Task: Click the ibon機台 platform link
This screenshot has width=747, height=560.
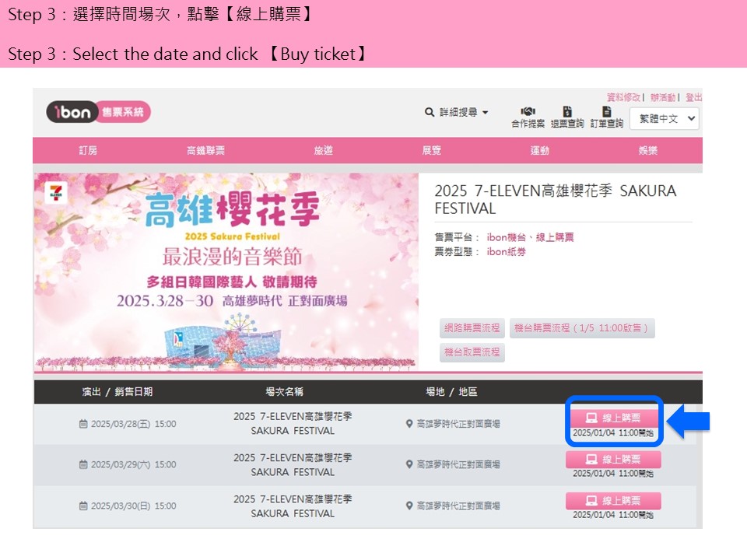Action: [506, 237]
